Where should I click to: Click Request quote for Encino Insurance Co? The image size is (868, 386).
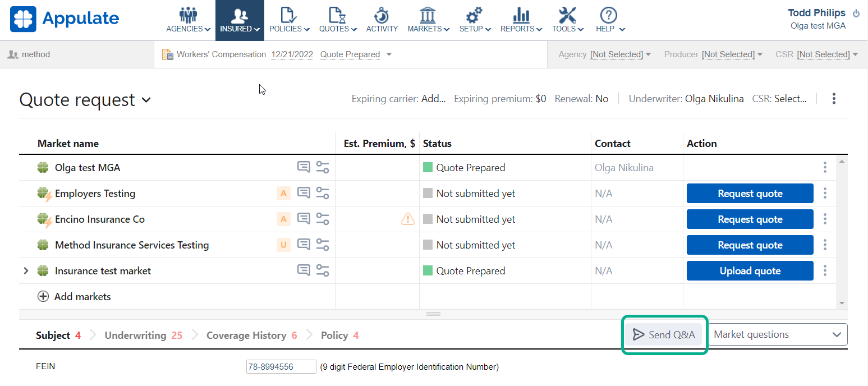(x=750, y=219)
